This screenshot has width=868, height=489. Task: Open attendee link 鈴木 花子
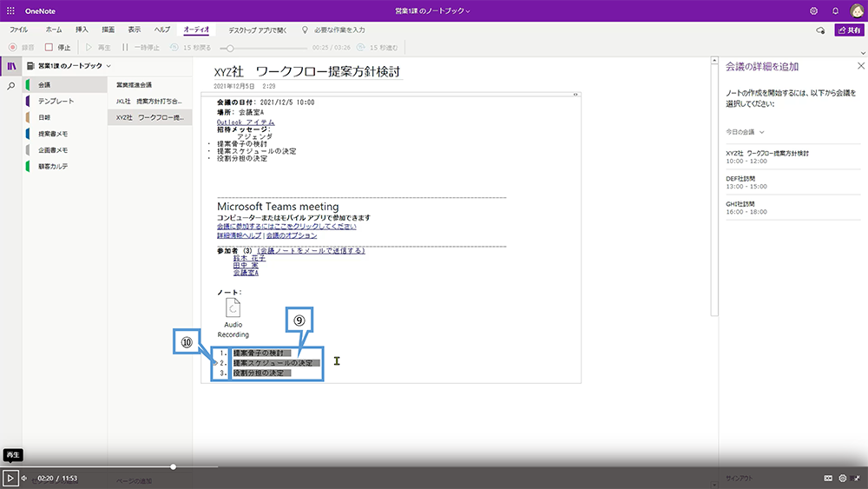[x=249, y=258]
